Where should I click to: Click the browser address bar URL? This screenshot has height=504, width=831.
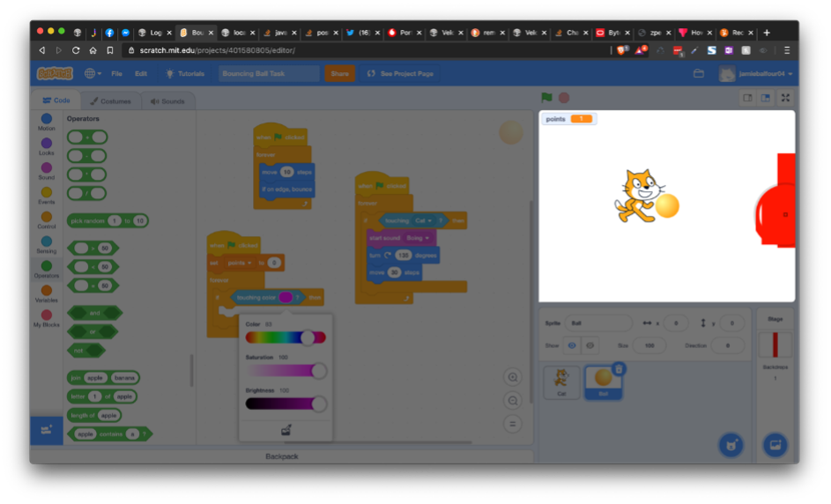[x=218, y=50]
